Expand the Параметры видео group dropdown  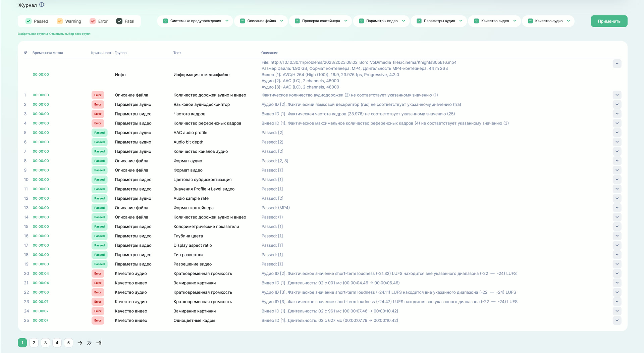click(x=404, y=21)
